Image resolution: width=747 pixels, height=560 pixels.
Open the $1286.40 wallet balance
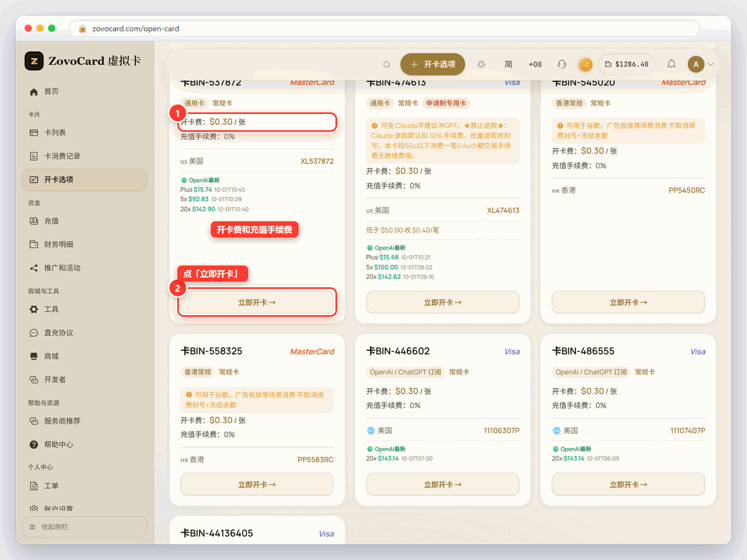[x=627, y=64]
